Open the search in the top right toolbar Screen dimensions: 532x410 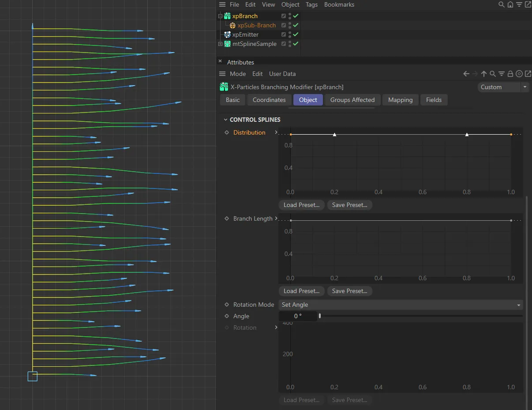coord(501,4)
